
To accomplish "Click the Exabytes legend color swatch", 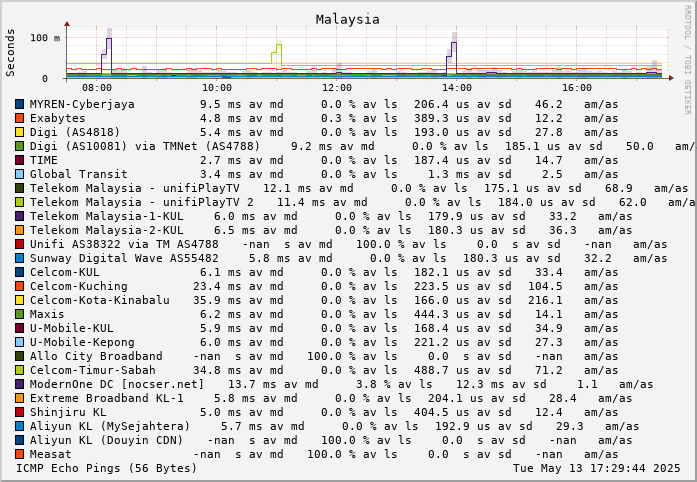I will click(x=20, y=118).
